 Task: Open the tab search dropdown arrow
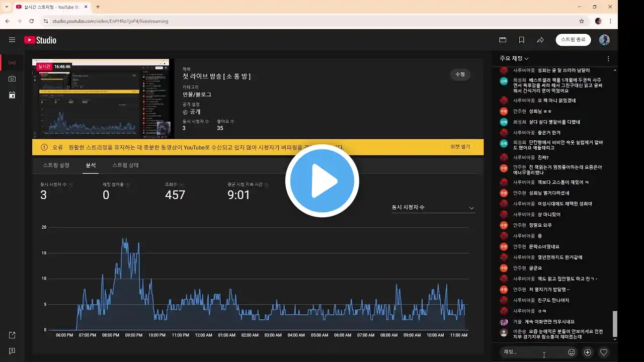(6, 7)
